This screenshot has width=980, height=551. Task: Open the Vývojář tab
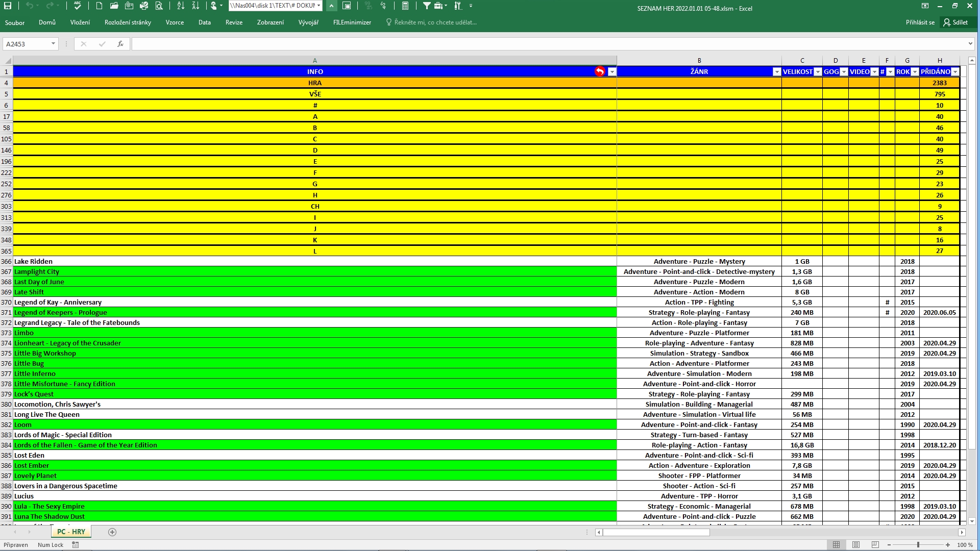(308, 22)
